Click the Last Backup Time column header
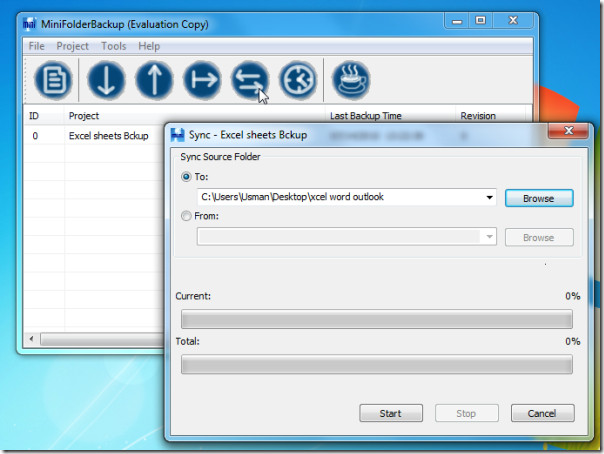604x454 pixels. [390, 116]
